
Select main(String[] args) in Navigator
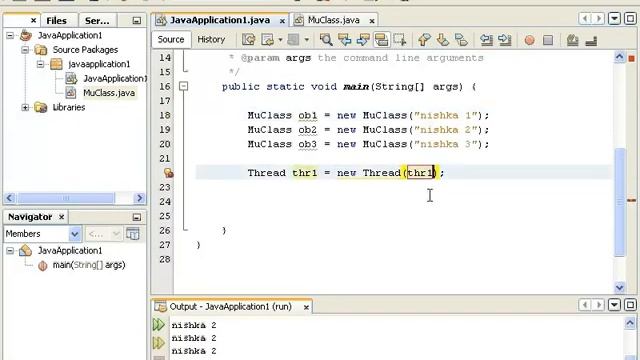coord(89,265)
